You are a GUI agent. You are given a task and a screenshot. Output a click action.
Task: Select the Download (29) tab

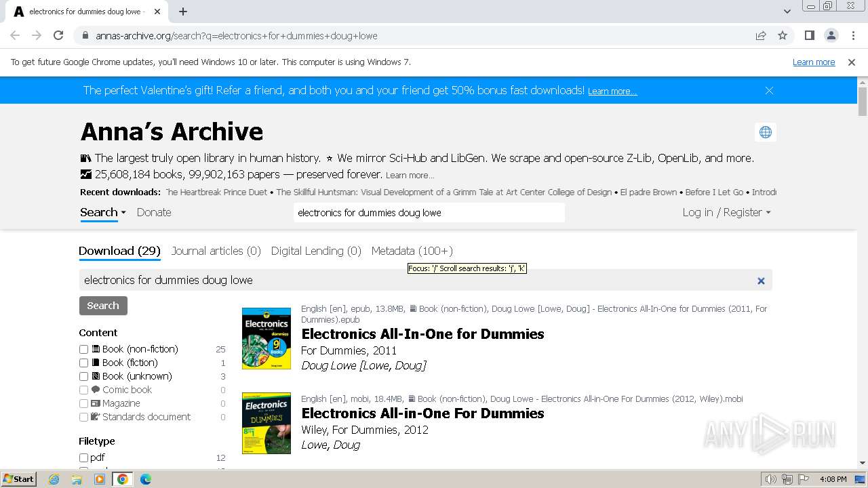coord(119,251)
